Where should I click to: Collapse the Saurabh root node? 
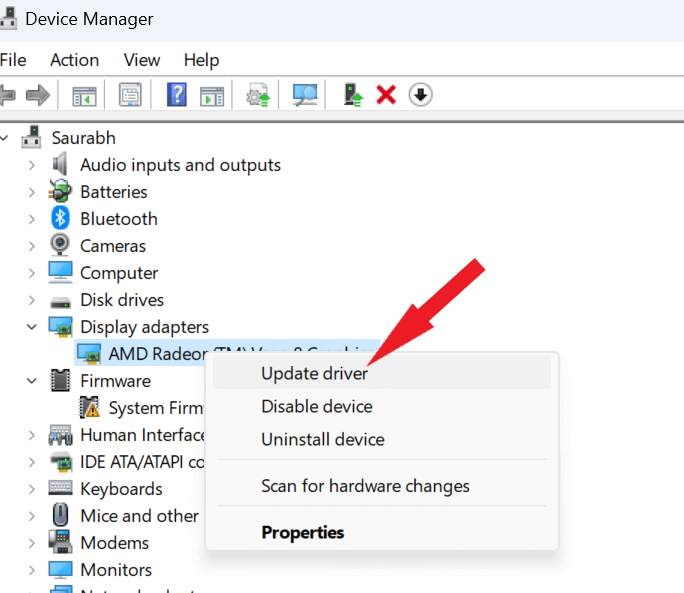[x=4, y=138]
